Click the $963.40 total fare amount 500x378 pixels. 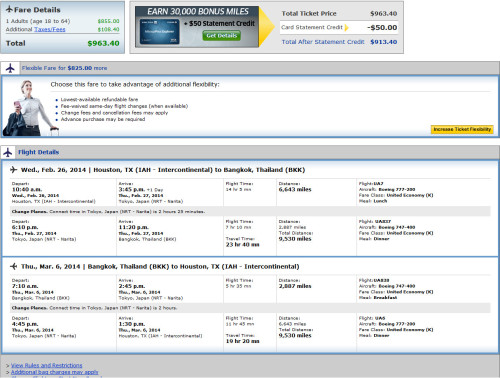103,43
